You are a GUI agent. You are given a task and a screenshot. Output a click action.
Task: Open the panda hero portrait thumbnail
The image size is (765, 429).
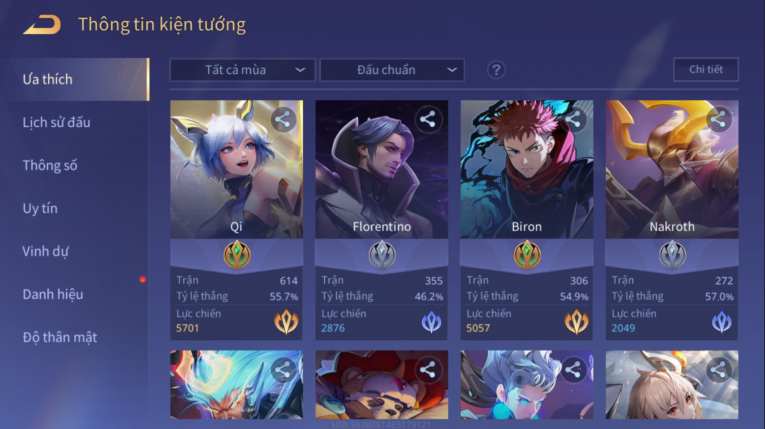382,385
